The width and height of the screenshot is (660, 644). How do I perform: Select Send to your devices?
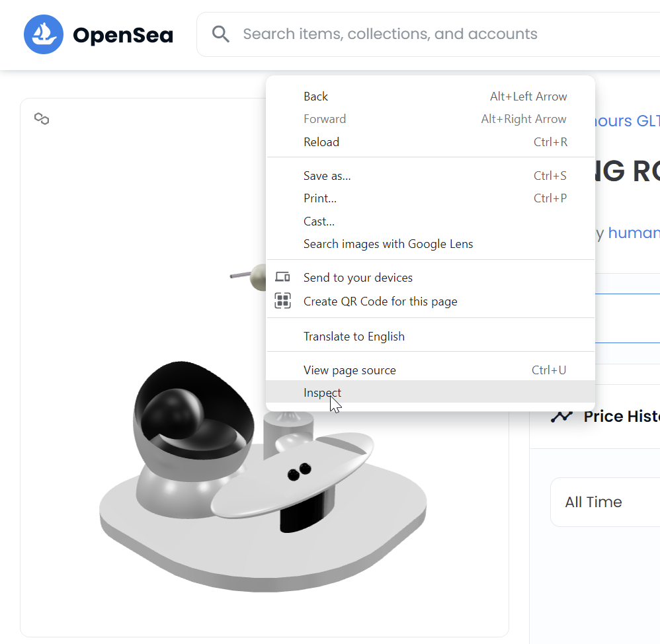pyautogui.click(x=430, y=278)
